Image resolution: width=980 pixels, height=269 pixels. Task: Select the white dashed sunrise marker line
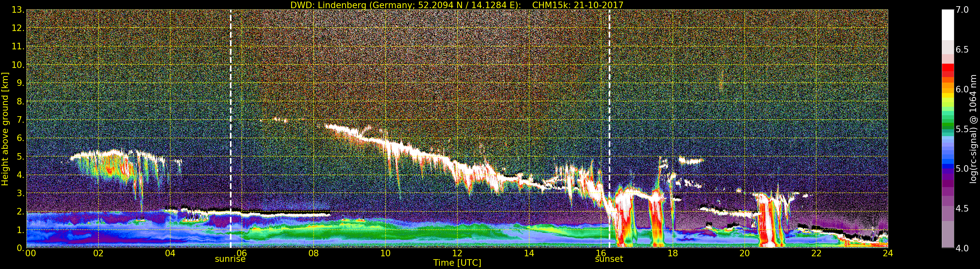tap(231, 129)
